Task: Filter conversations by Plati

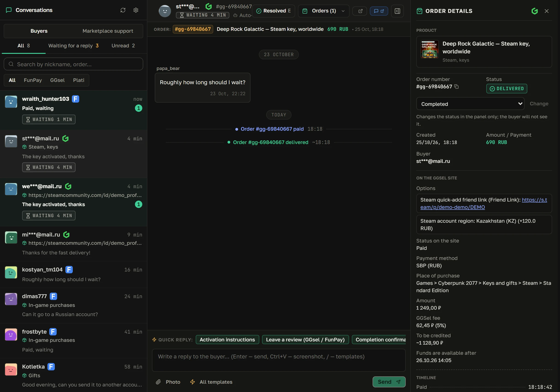Action: point(79,80)
